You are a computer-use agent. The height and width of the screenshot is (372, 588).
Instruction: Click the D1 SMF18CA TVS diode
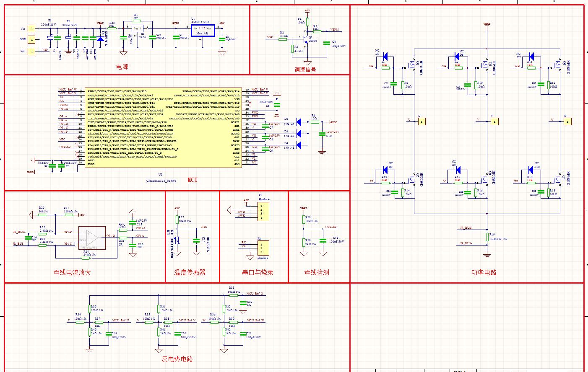click(100, 39)
